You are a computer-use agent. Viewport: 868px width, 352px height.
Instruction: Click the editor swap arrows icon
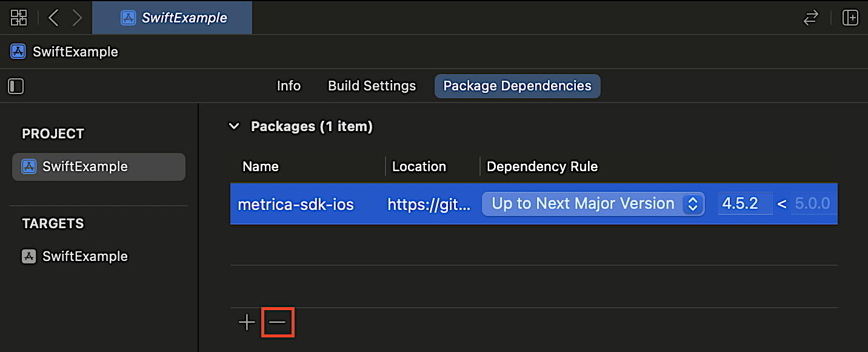click(810, 18)
